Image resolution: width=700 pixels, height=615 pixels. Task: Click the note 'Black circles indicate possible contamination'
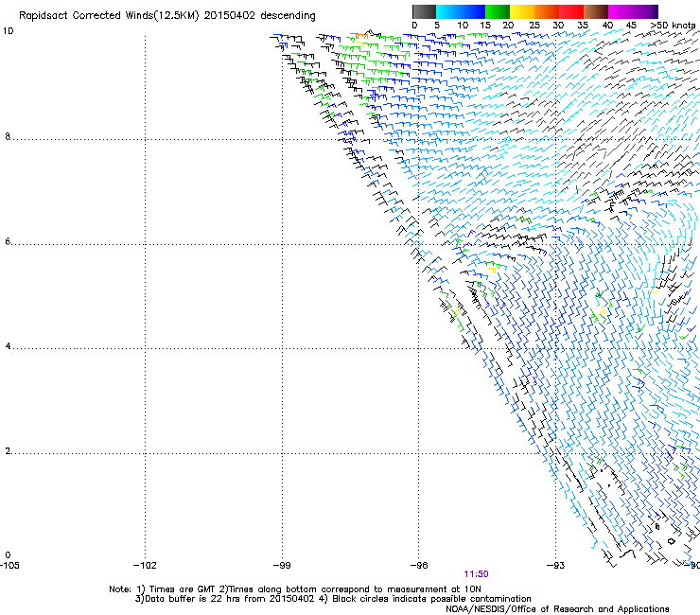(431, 599)
